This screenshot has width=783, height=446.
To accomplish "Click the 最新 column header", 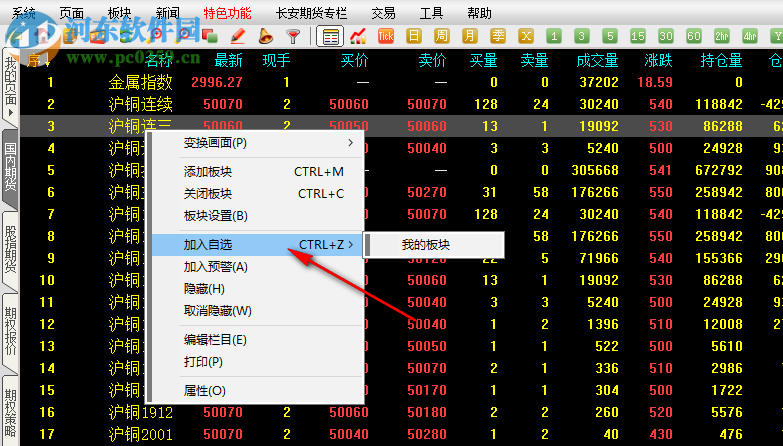I will [x=228, y=60].
